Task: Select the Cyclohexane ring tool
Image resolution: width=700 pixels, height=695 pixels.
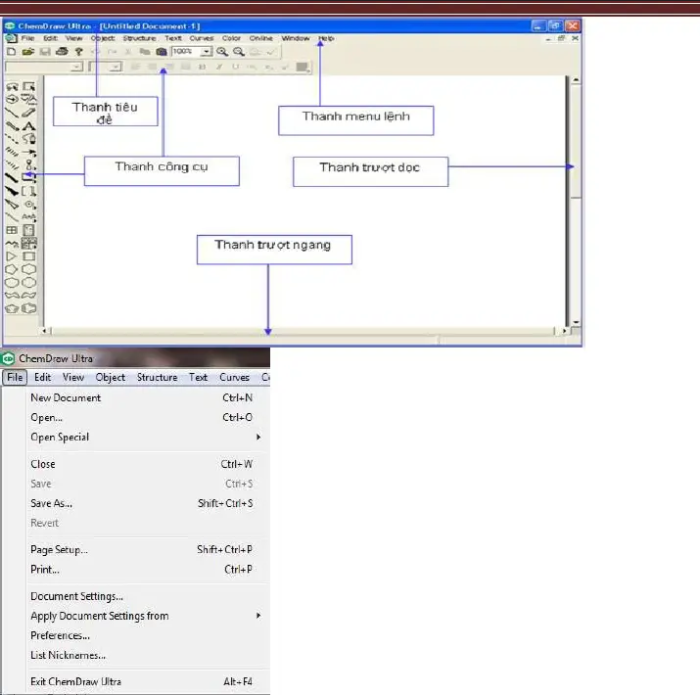Action: pos(29,270)
